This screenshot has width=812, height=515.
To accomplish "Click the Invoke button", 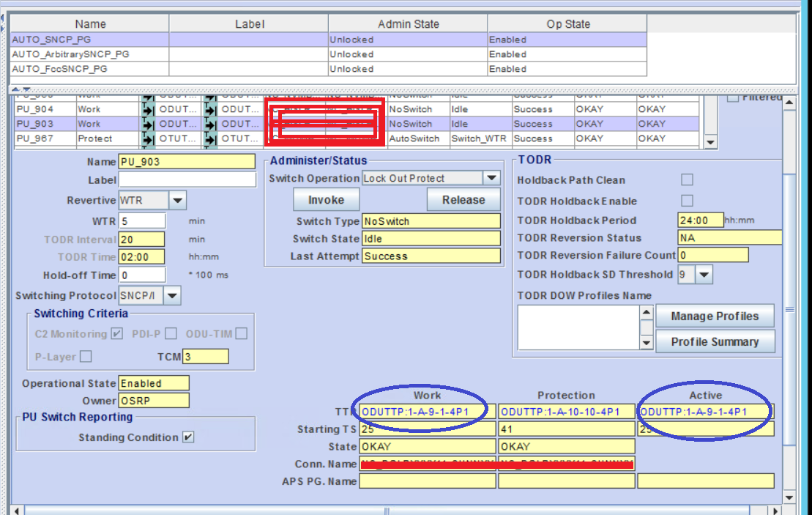I will tap(327, 200).
